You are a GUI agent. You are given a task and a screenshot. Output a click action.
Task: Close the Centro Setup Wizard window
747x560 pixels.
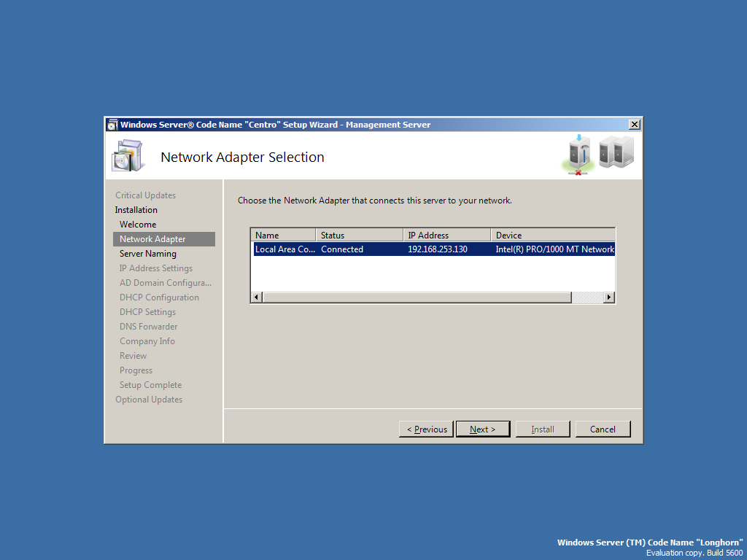click(635, 124)
